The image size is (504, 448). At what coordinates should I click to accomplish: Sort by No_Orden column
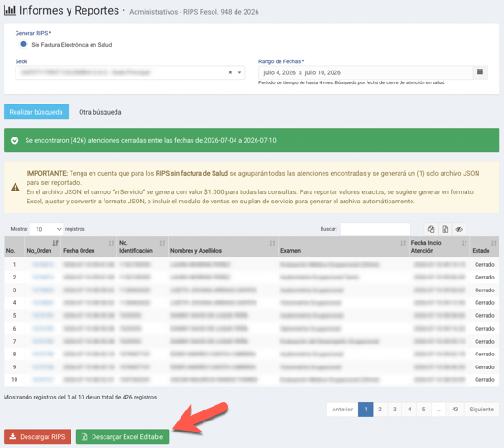(x=42, y=246)
